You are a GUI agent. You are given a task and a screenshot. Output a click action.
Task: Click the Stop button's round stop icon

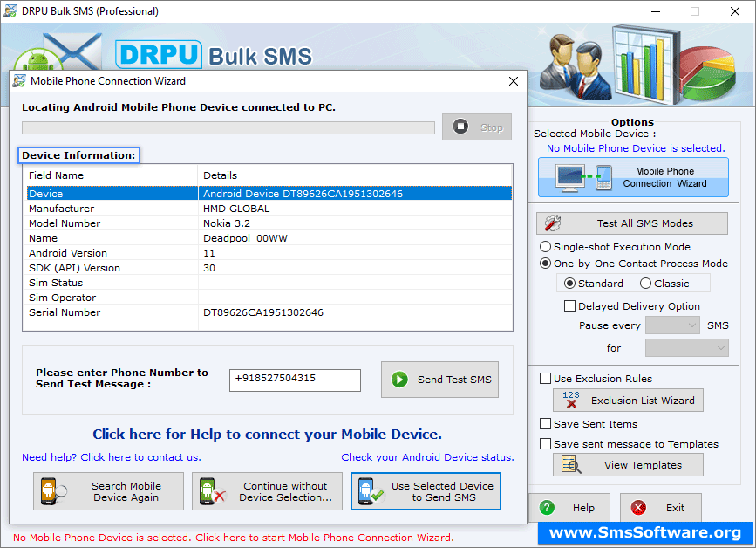460,127
